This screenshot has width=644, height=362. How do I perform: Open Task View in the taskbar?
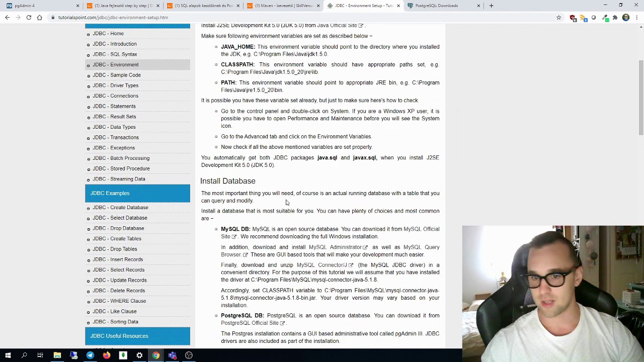click(x=40, y=355)
